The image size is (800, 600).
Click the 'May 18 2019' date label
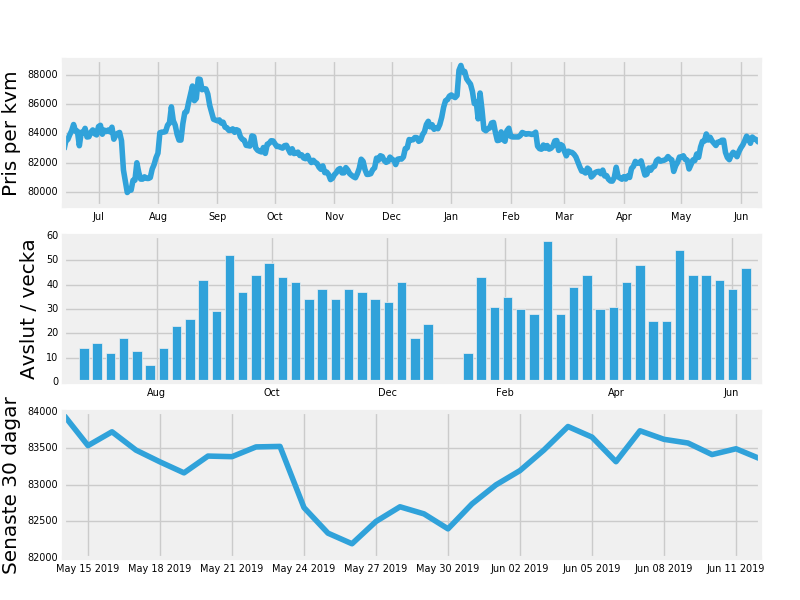[160, 568]
